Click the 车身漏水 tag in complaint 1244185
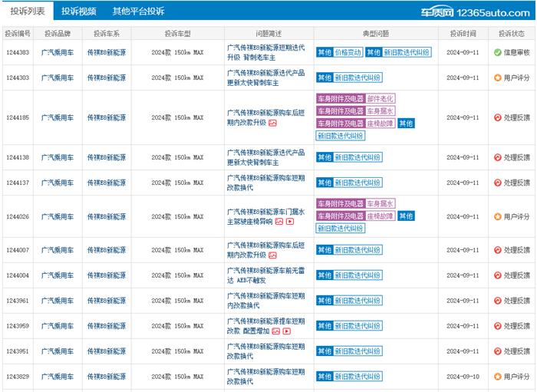 (381, 111)
